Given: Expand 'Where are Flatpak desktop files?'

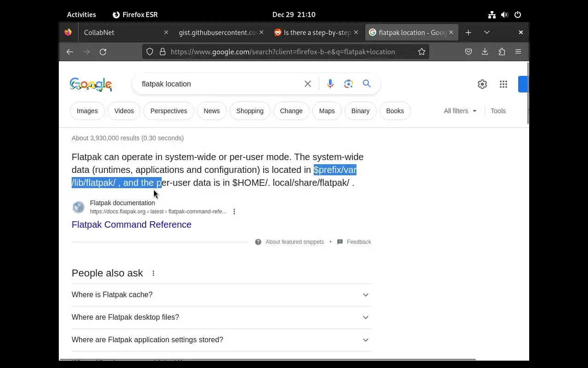Looking at the screenshot, I should point(221,317).
